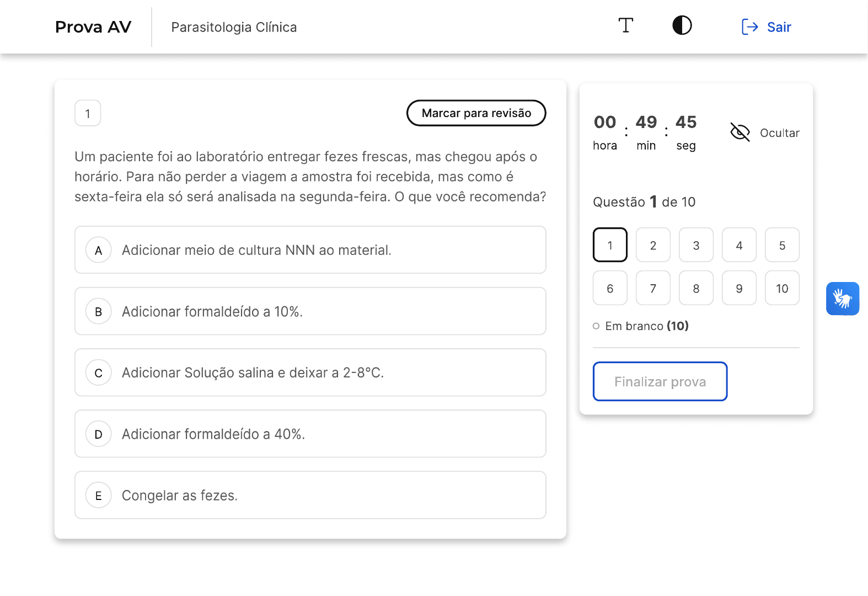Toggle the high contrast mode icon
868x596 pixels.
point(682,26)
